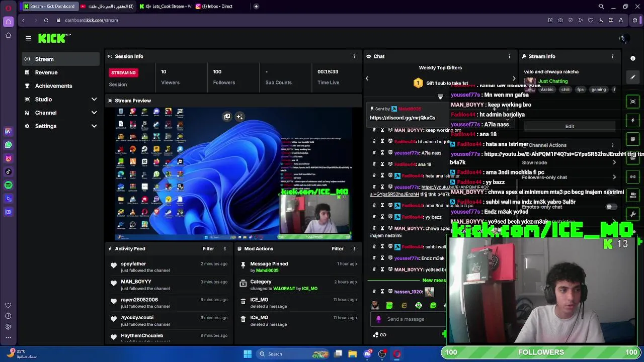644x362 pixels.
Task: Click Mahdi6035 in Message Pinned entry
Action: 267,270
